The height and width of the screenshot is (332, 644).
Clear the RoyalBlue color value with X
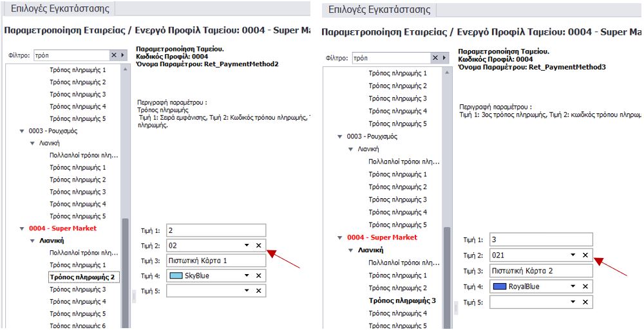[x=585, y=287]
